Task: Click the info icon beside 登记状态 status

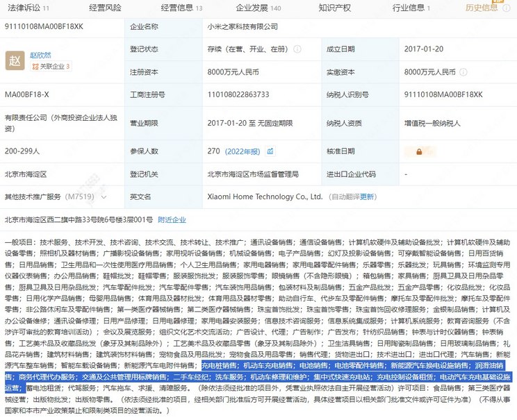Action: 297,49
